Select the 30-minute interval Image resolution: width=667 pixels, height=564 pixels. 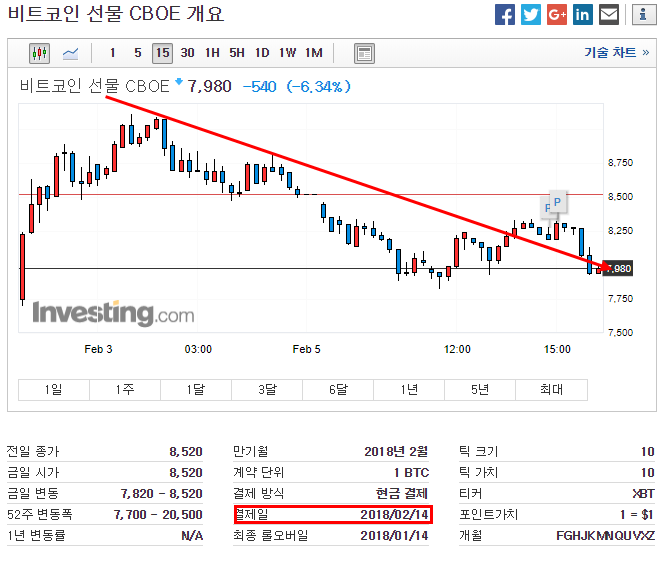(x=187, y=53)
